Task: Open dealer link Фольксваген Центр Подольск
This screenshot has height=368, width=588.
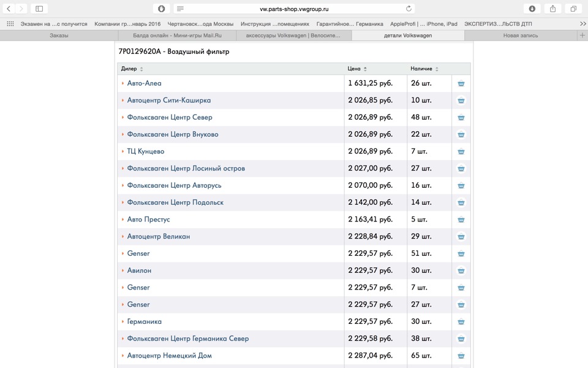Action: [175, 202]
